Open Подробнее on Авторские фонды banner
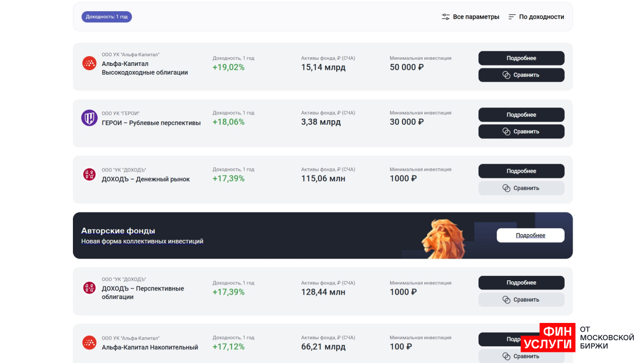 531,235
